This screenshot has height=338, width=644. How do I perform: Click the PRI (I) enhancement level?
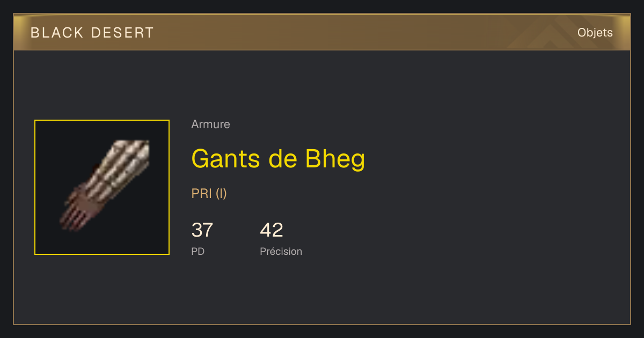coord(209,194)
